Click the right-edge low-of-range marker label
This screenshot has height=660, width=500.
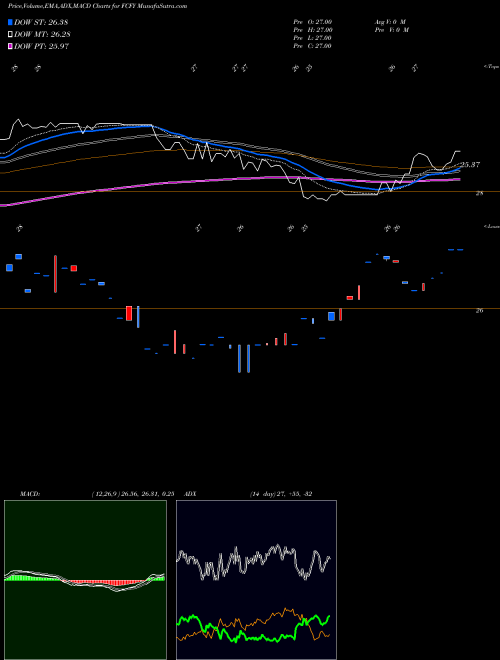click(x=491, y=226)
